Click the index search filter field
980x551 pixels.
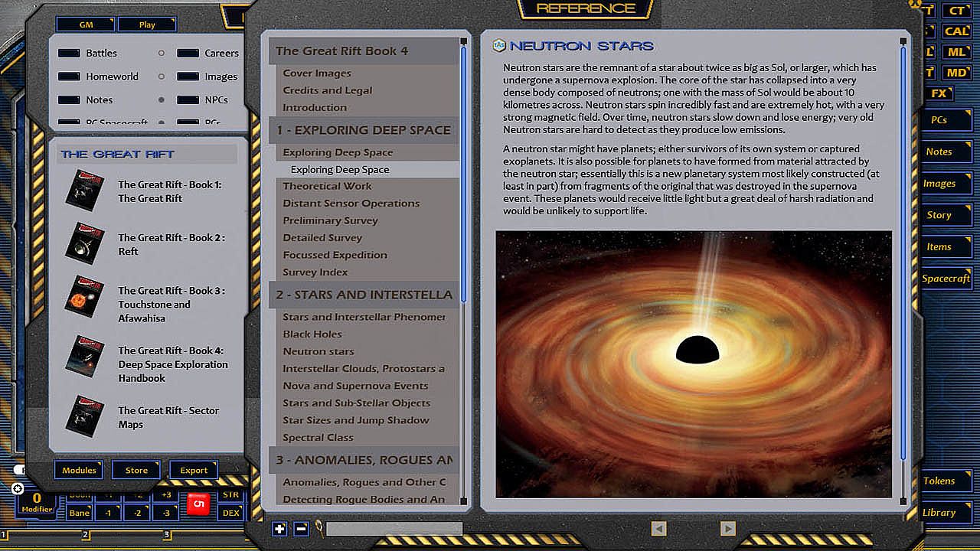click(x=394, y=529)
